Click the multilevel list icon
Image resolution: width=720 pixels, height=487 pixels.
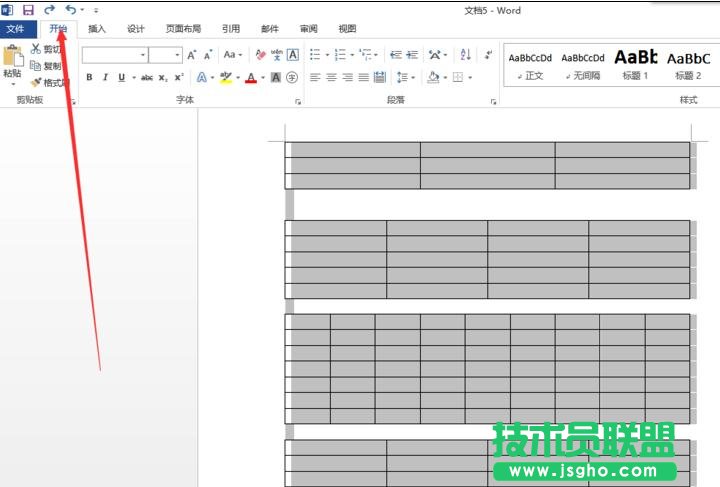tap(366, 55)
